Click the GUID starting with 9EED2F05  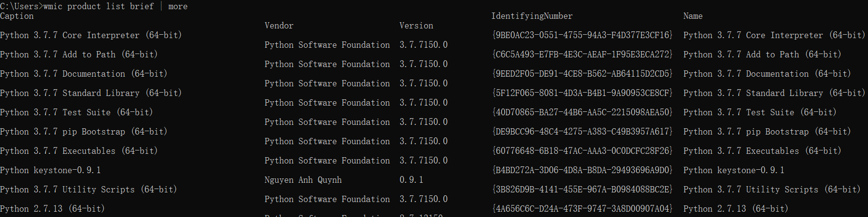pos(582,74)
